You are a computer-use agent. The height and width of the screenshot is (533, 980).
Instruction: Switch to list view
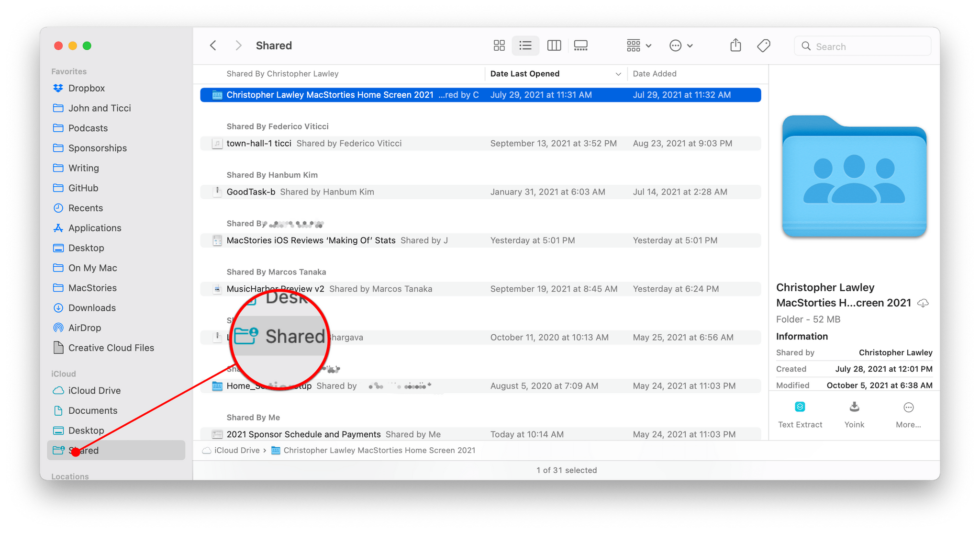click(525, 45)
